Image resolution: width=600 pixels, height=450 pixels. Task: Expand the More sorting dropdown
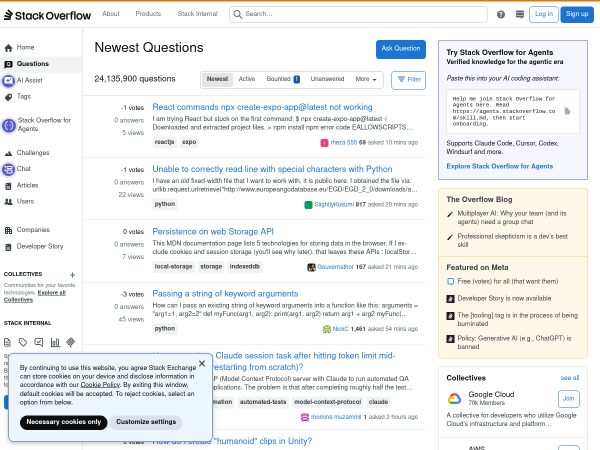[366, 79]
